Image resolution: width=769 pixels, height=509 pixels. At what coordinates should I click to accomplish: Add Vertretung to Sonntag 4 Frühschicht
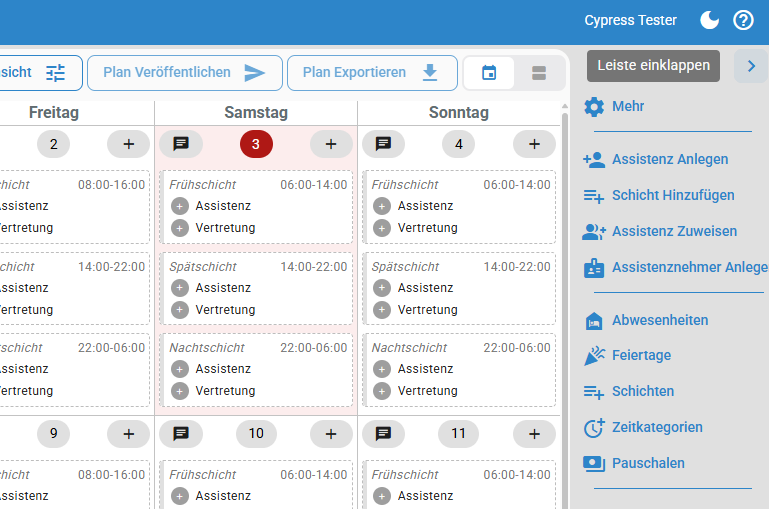[382, 229]
